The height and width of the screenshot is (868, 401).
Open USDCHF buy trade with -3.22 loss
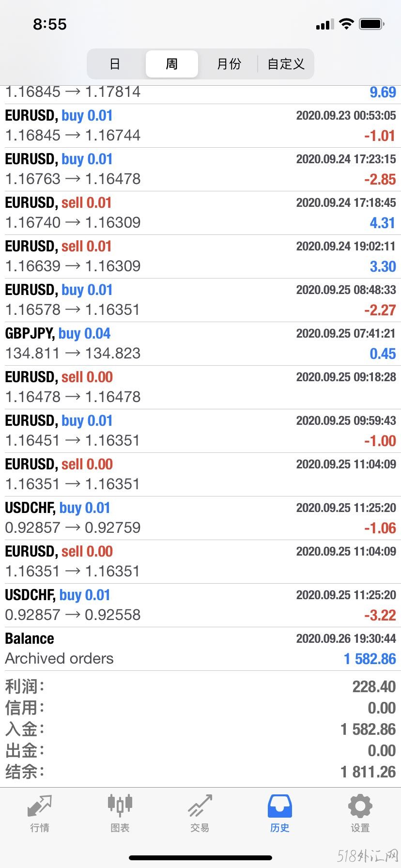point(200,605)
